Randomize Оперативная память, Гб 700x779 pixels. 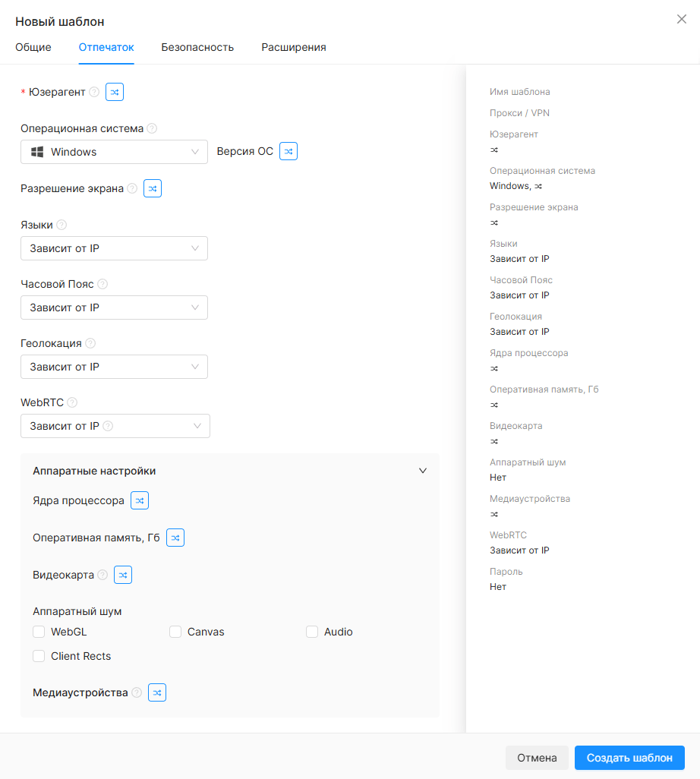175,538
